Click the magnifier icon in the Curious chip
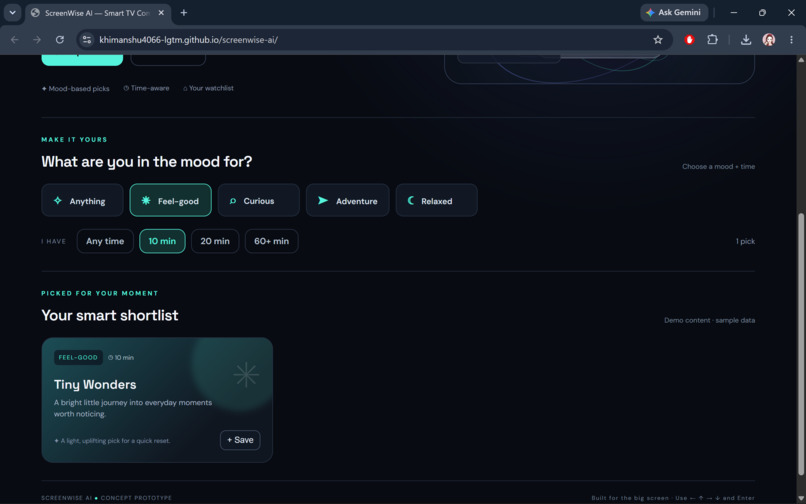This screenshot has height=504, width=806. (233, 201)
